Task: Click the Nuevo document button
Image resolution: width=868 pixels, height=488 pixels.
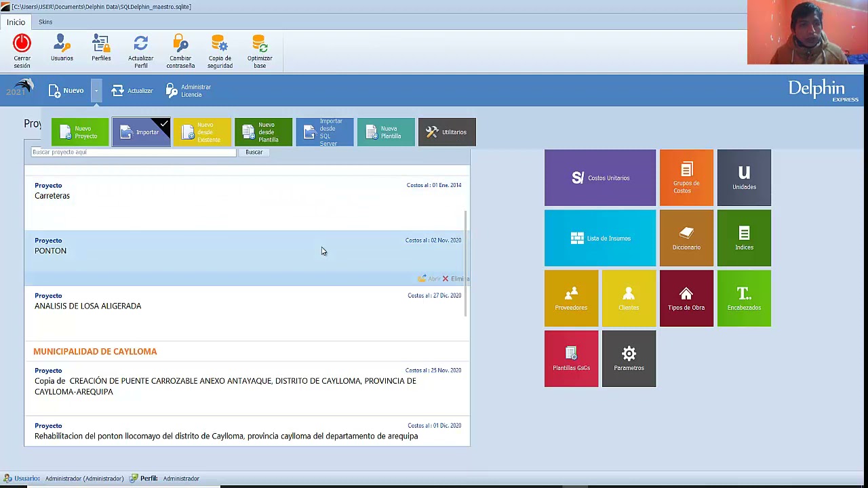Action: (x=66, y=90)
